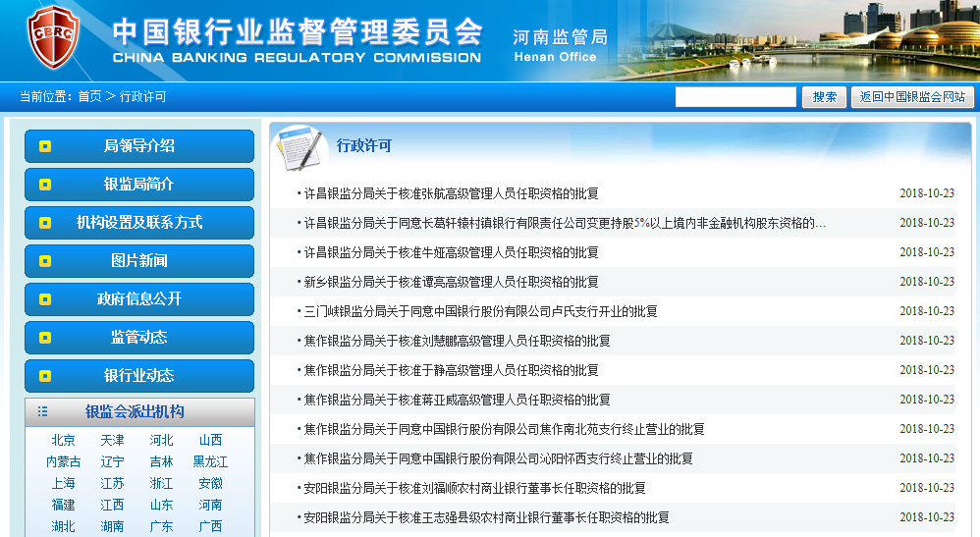
Task: Go to the 监管动态 section
Action: (138, 338)
